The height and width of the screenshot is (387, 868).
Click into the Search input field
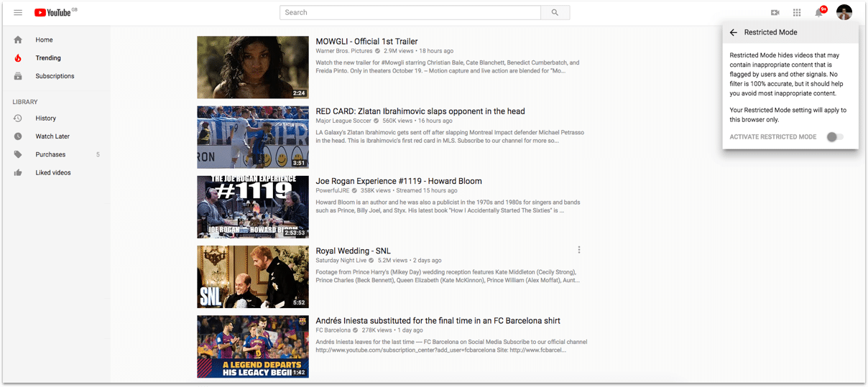pos(410,12)
